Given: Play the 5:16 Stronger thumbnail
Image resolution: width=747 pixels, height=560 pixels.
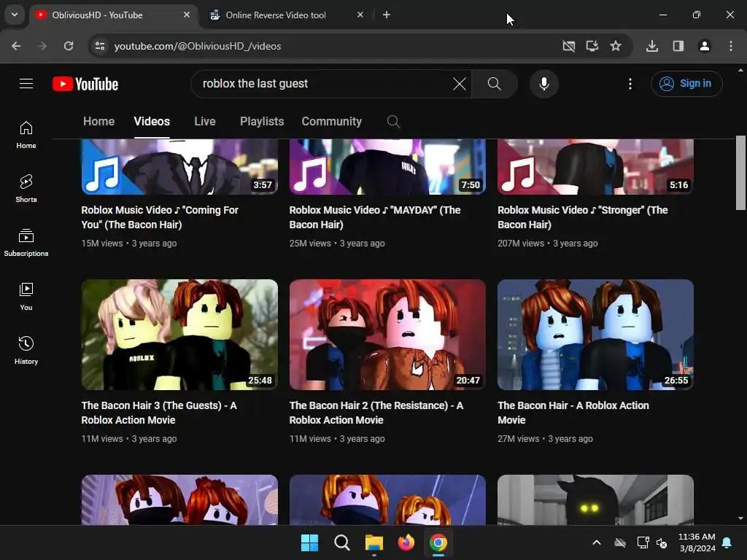Looking at the screenshot, I should tap(595, 167).
